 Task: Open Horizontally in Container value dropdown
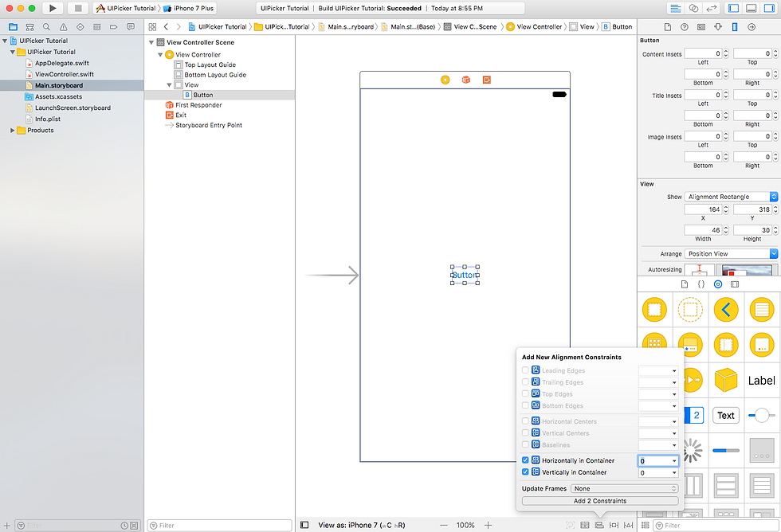[674, 461]
